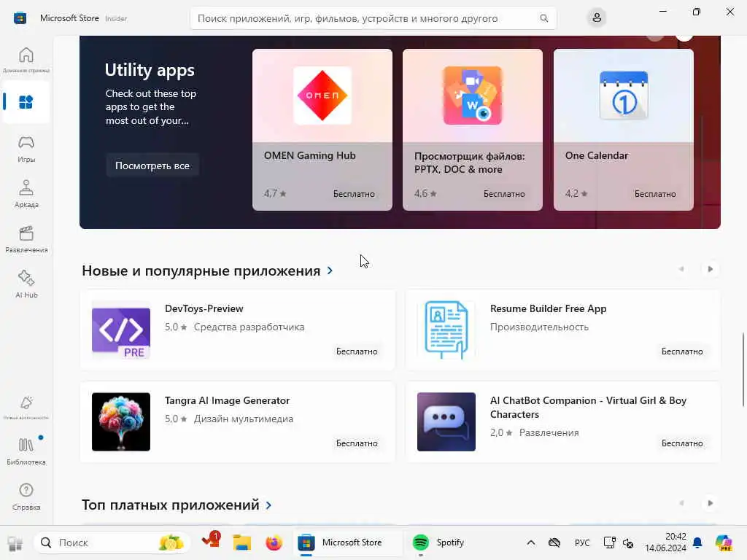This screenshot has height=560, width=747.
Task: Open the One Calendar app card
Action: click(623, 130)
